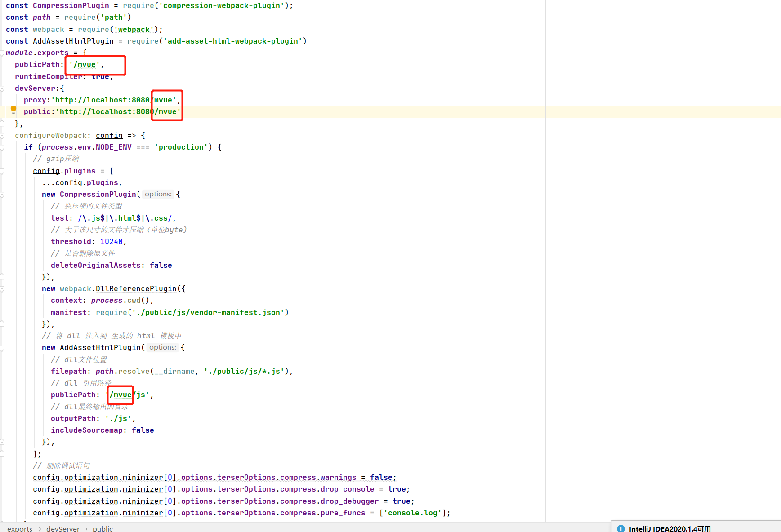This screenshot has height=532, width=781.
Task: Collapse the devServer block in gutter
Action: click(x=2, y=89)
